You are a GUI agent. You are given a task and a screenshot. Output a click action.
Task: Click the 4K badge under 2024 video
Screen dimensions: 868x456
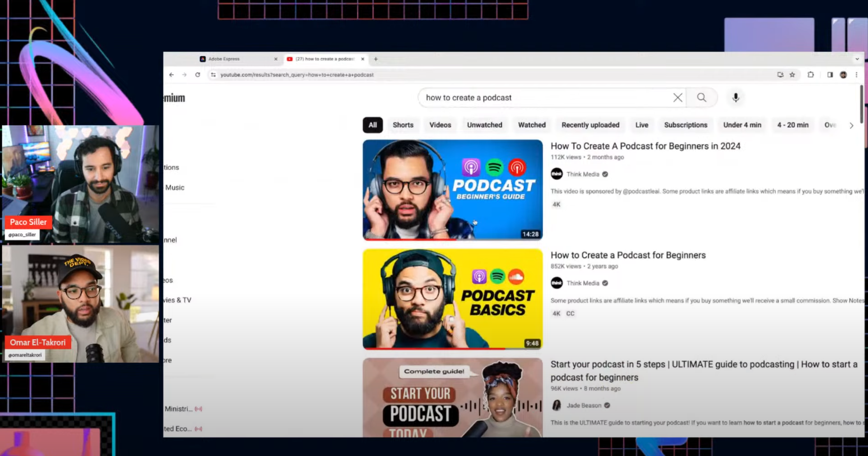coord(556,205)
